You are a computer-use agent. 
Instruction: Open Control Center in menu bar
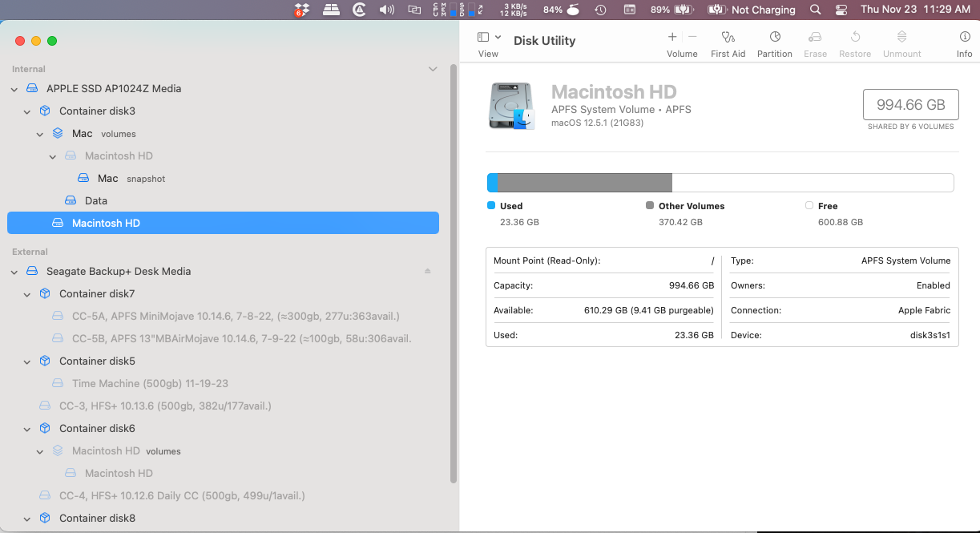point(841,10)
